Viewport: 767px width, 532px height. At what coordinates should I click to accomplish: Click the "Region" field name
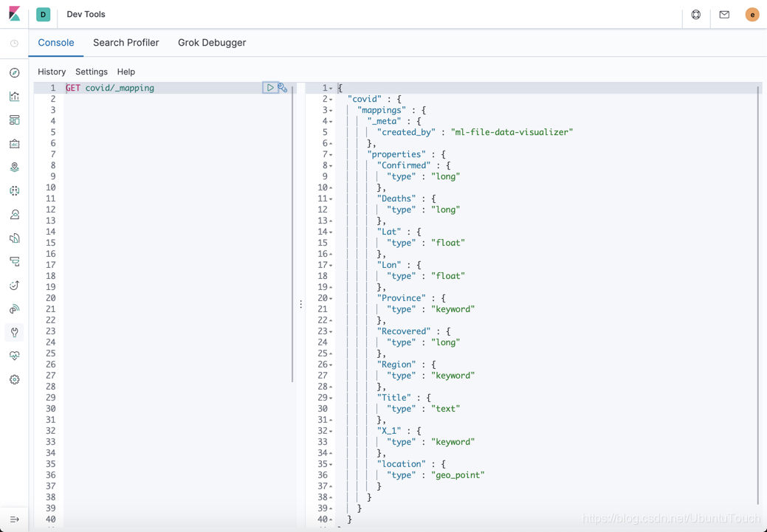[396, 365]
